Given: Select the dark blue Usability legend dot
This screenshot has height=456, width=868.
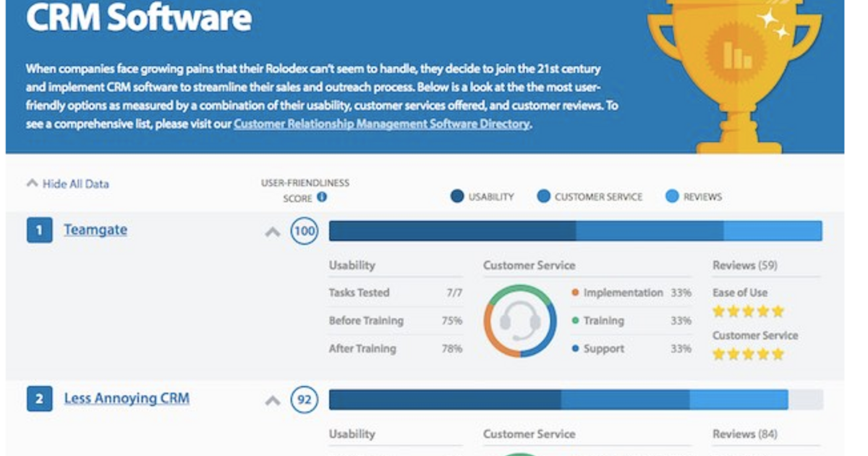Looking at the screenshot, I should click(456, 196).
